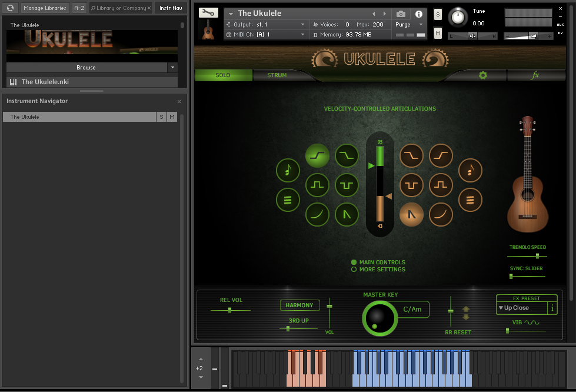Open the Output st. 1 dropdown

point(302,25)
